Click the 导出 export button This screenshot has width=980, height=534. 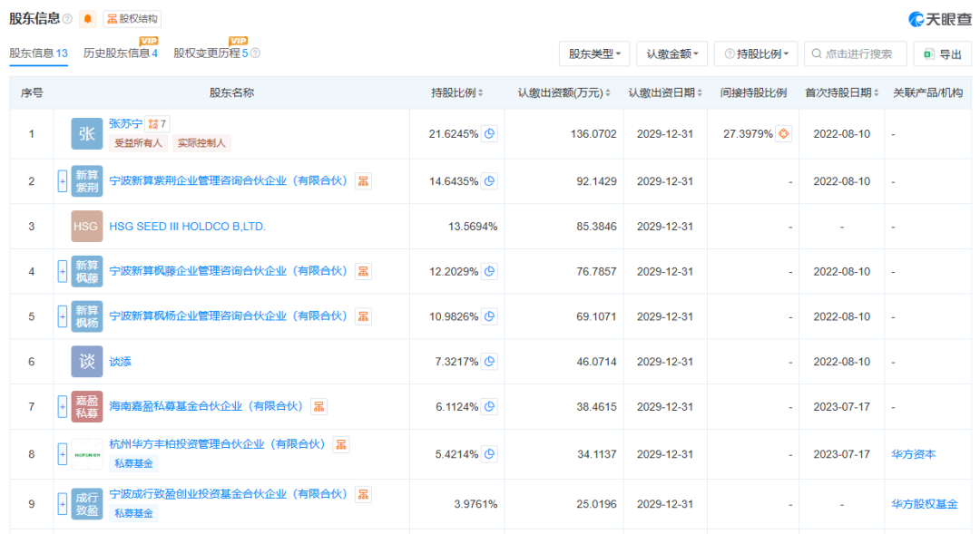[x=943, y=53]
